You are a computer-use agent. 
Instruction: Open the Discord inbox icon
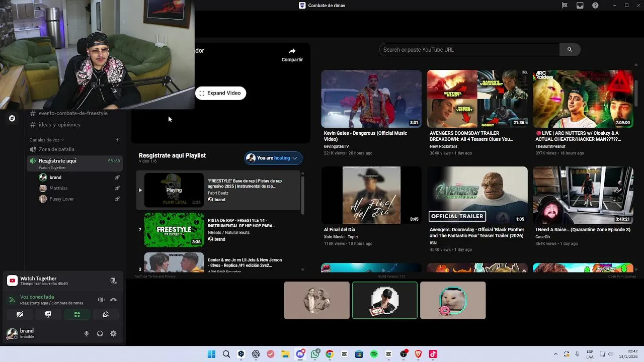[x=580, y=6]
